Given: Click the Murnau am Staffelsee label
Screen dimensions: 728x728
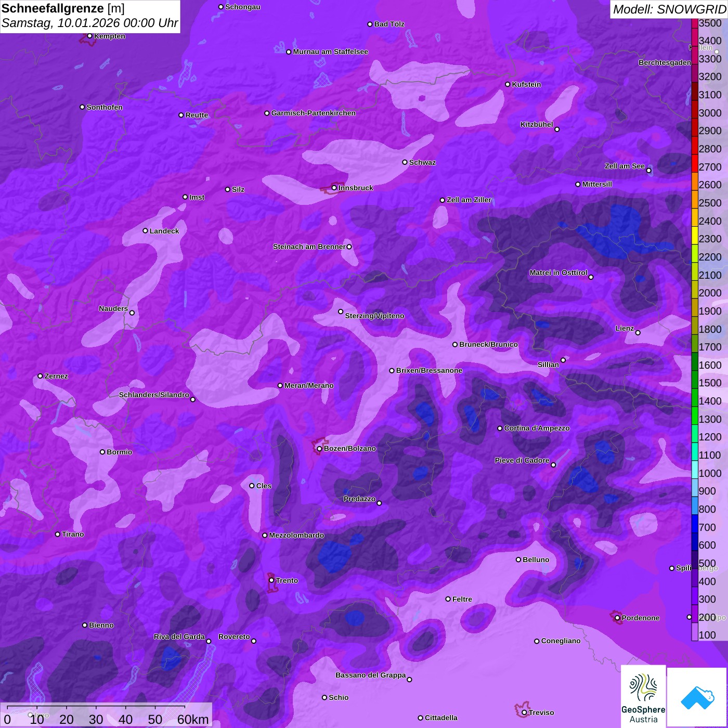Looking at the screenshot, I should click(331, 51).
